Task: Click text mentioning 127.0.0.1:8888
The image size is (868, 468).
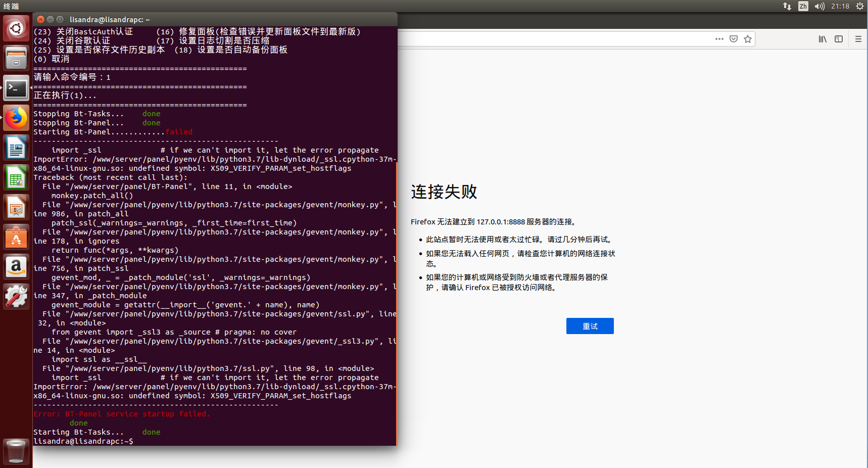Action: point(495,222)
